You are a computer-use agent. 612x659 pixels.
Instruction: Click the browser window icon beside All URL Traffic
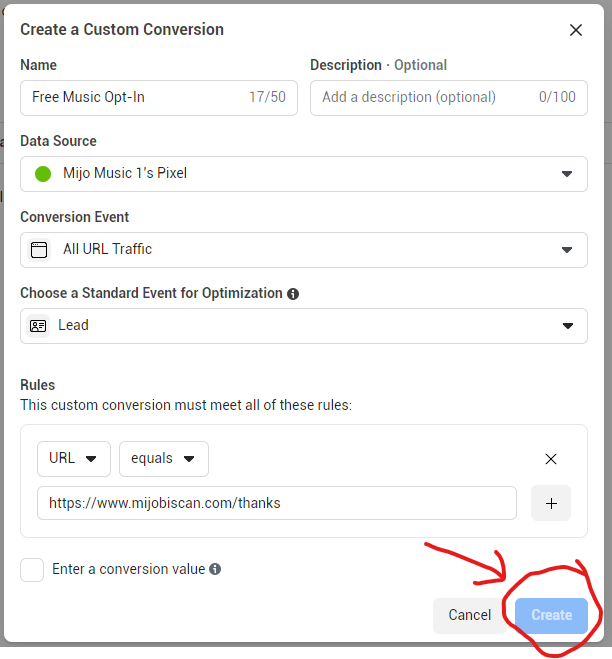coord(39,250)
